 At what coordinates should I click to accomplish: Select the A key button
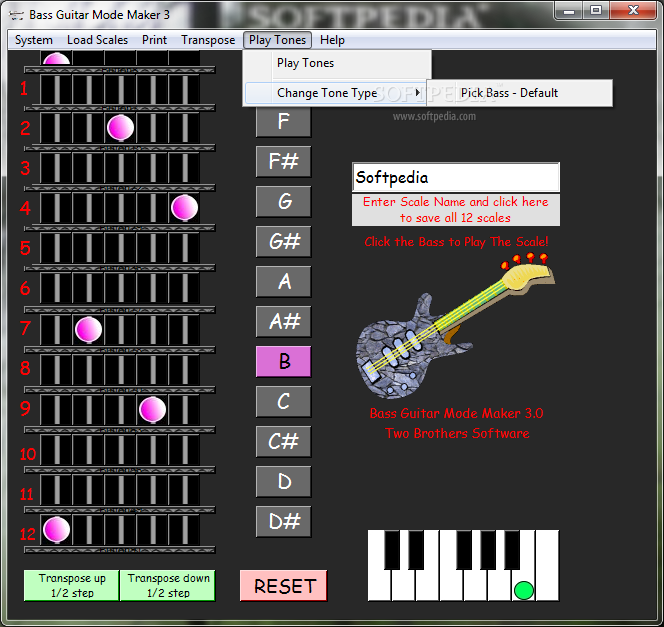point(283,281)
